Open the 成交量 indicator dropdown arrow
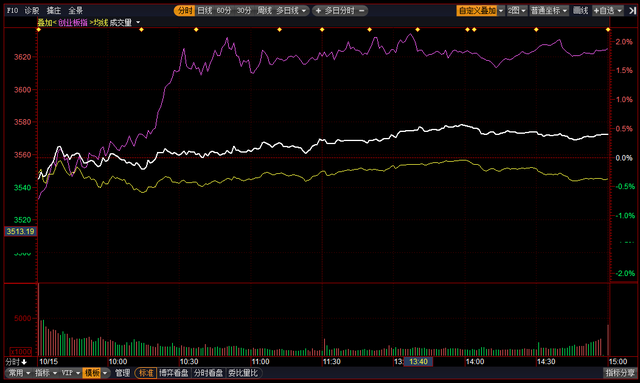The width and height of the screenshot is (640, 383). [138, 22]
